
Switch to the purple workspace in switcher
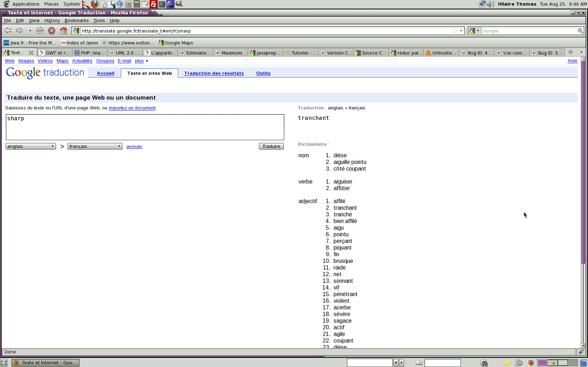542,363
